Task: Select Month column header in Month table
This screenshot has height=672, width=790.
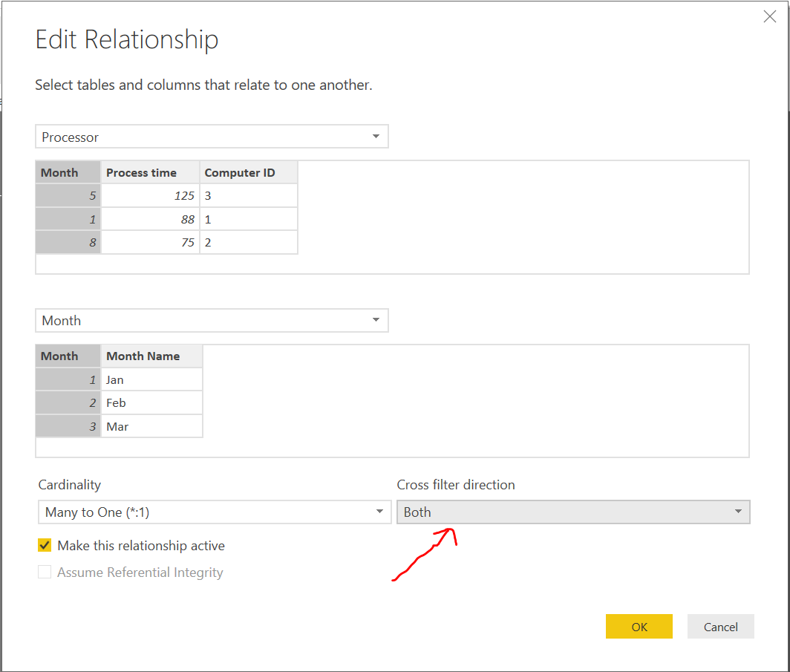Action: click(68, 356)
